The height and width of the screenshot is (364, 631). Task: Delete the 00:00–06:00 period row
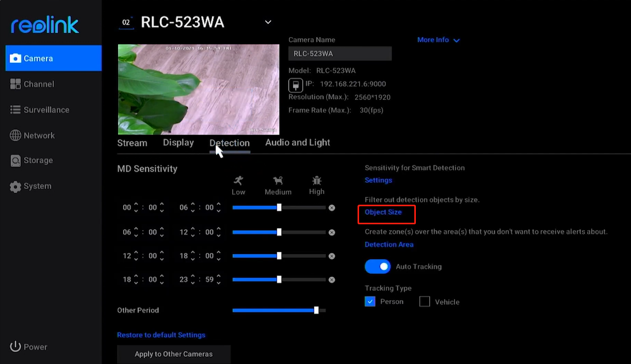point(332,208)
